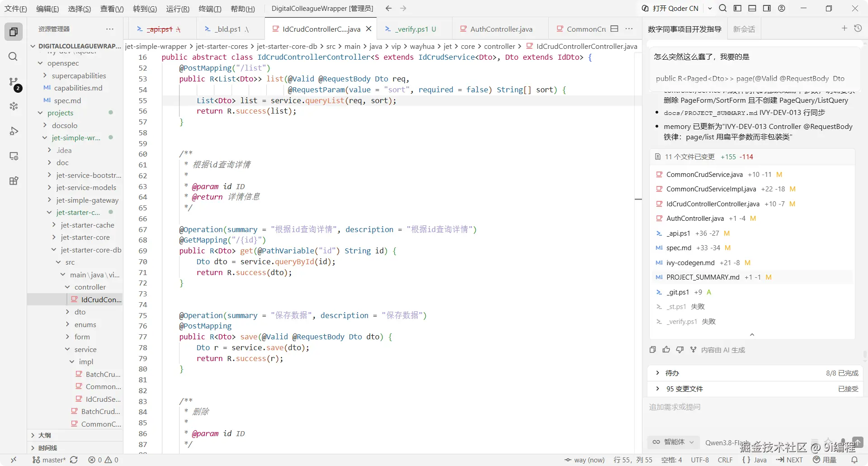Start a new chat with plus icon
This screenshot has width=868, height=466.
[x=844, y=29]
